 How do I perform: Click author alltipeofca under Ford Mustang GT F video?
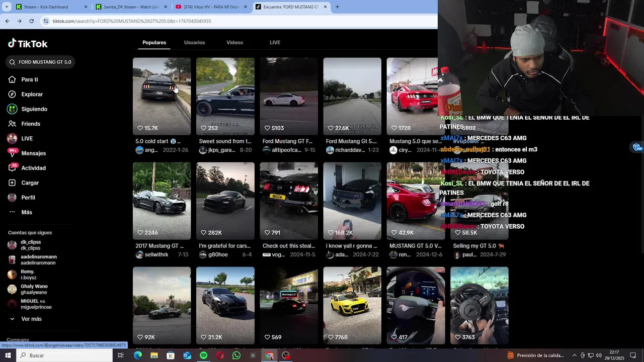286,150
